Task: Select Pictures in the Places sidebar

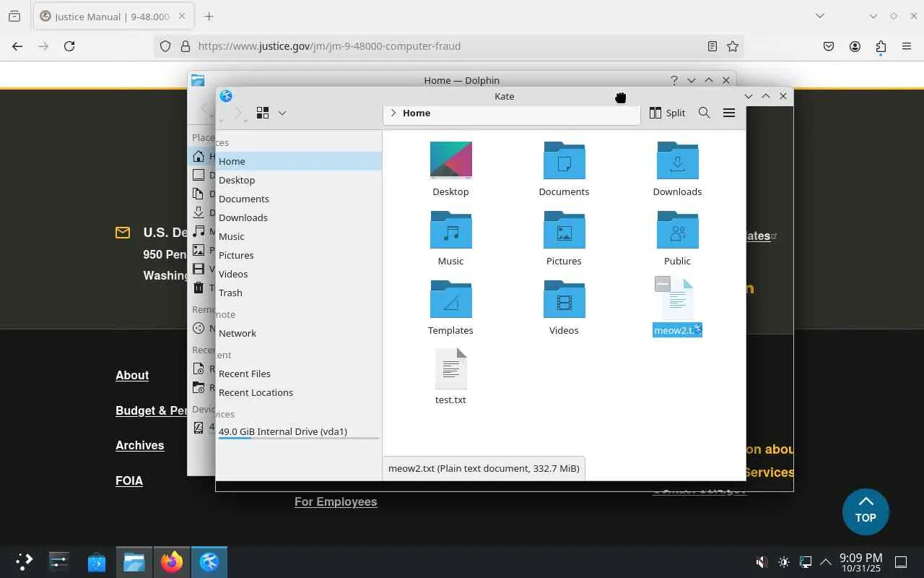Action: [x=299, y=255]
